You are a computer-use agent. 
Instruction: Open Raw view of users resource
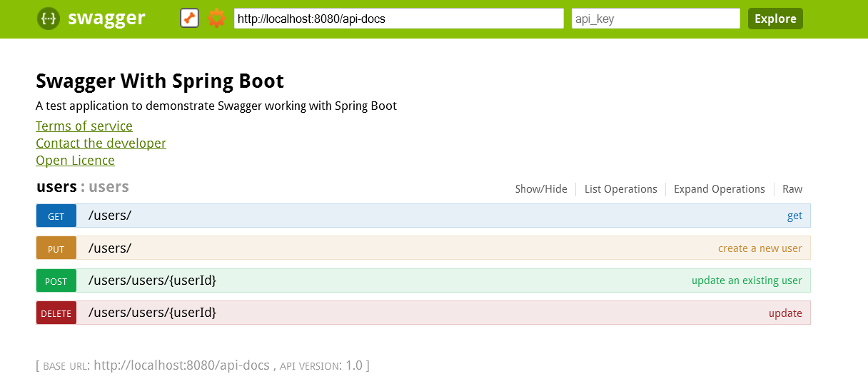point(792,189)
